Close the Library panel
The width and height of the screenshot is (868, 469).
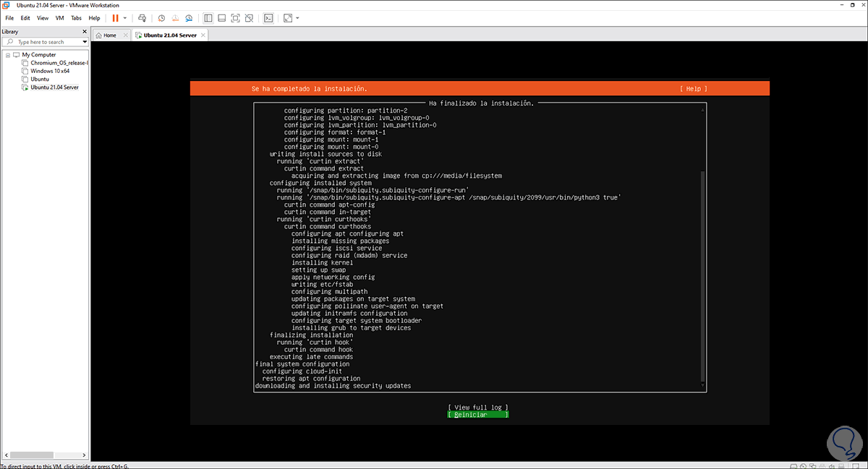[85, 32]
